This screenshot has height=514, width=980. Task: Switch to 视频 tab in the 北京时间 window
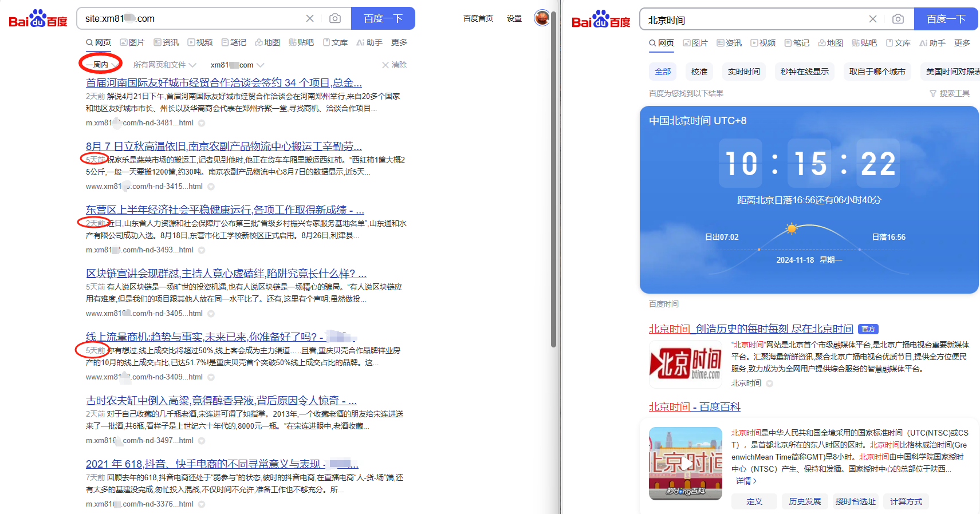(x=763, y=43)
